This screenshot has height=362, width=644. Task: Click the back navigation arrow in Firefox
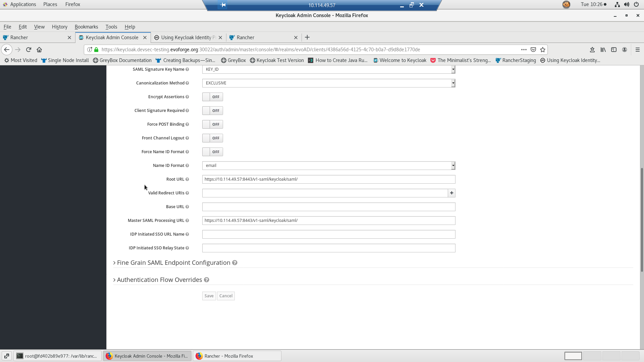(7, 49)
